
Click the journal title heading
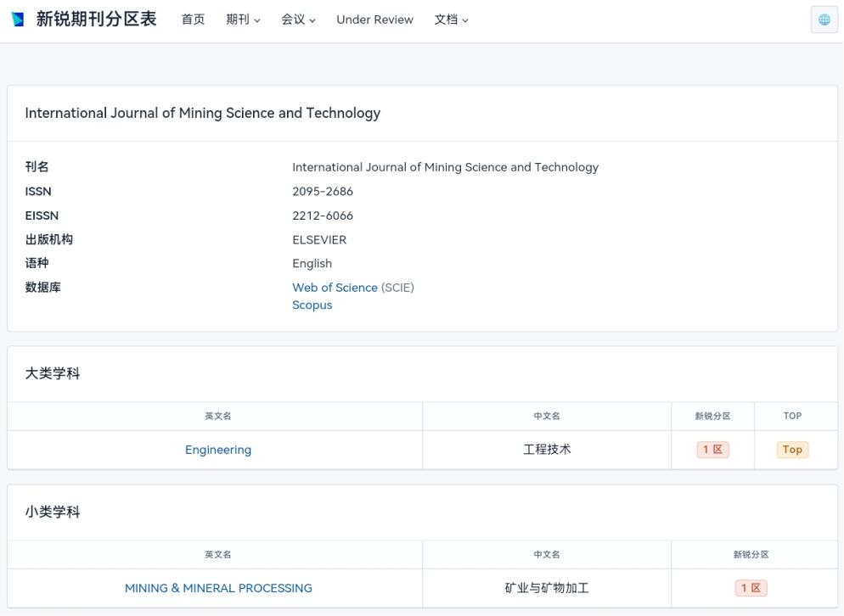[202, 113]
